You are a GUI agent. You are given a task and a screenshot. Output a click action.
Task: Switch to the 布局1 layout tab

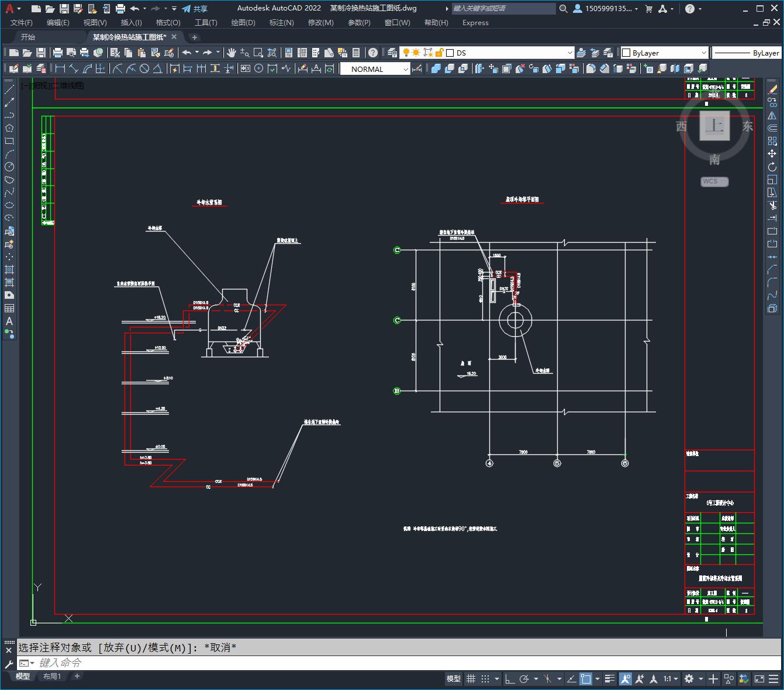(52, 676)
